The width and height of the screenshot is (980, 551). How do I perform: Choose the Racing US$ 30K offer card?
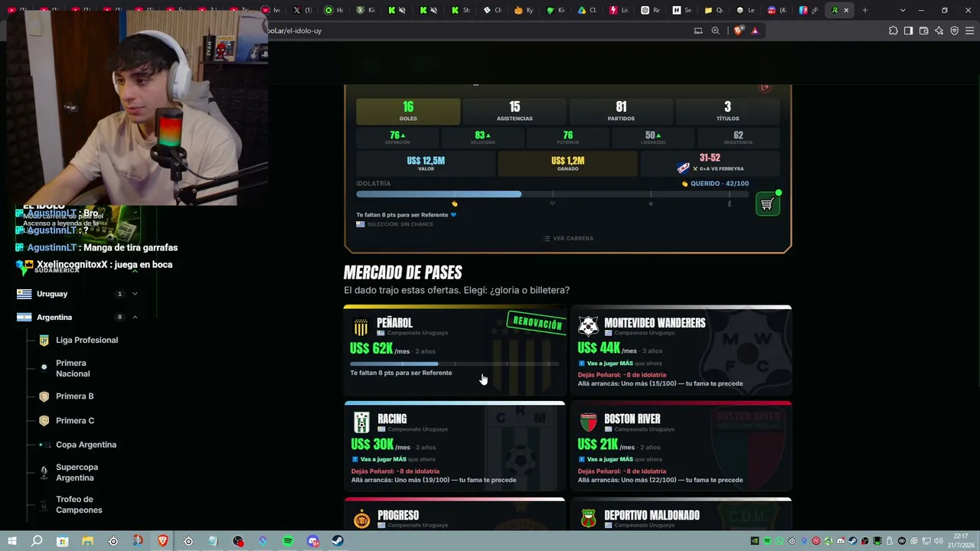(455, 446)
